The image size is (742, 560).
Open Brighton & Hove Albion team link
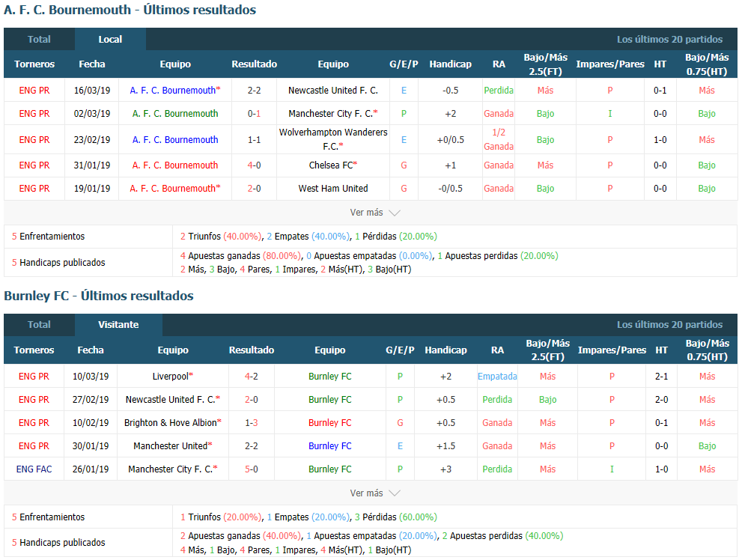[x=173, y=422]
